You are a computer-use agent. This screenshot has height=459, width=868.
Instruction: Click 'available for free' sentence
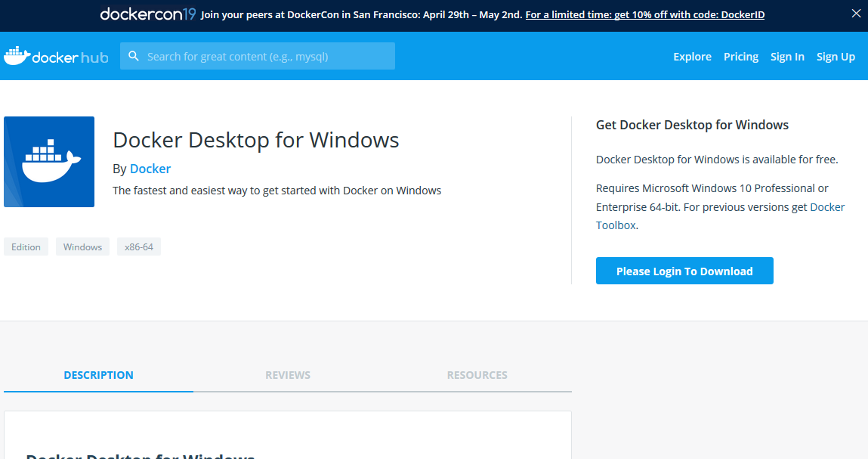click(x=717, y=160)
